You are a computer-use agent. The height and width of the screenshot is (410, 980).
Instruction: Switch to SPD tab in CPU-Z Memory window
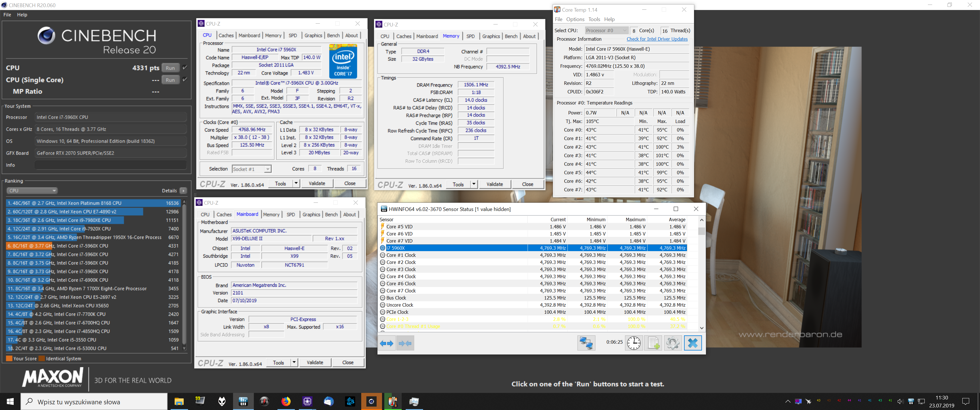[x=471, y=36]
